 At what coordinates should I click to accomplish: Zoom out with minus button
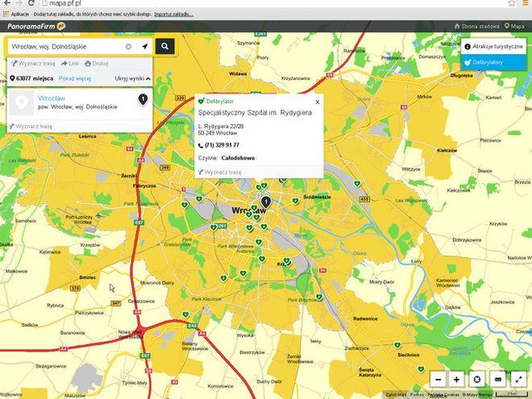click(x=438, y=380)
